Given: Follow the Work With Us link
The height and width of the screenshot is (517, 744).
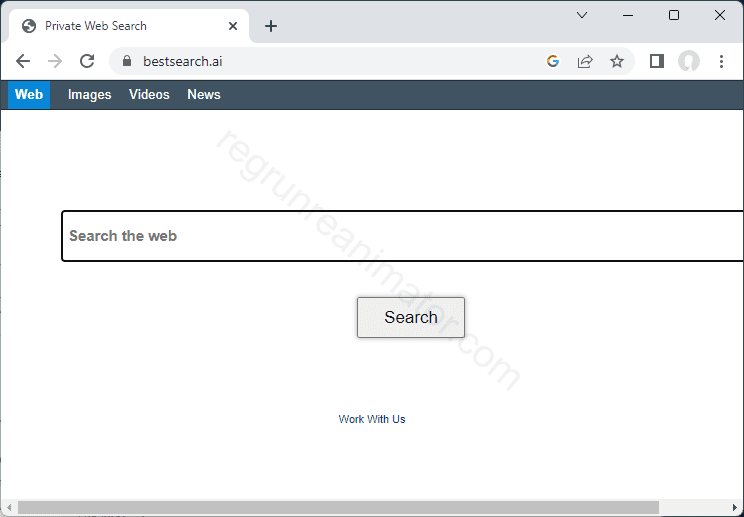Looking at the screenshot, I should 372,419.
